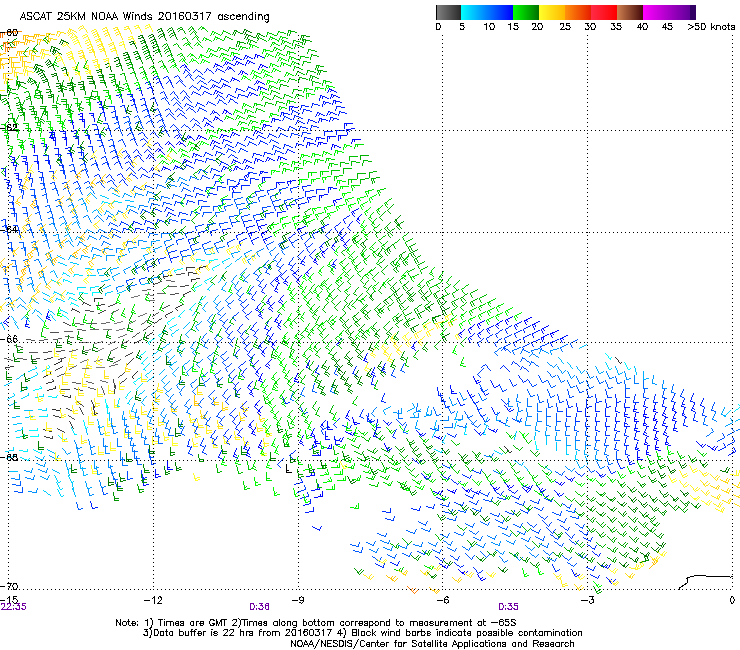Click the '15' legend scale number
The image size is (740, 650).
513,27
